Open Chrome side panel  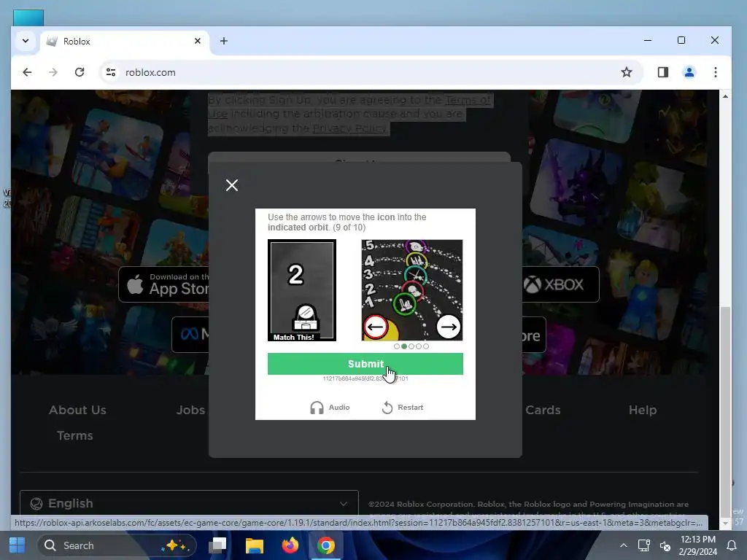[x=662, y=72]
